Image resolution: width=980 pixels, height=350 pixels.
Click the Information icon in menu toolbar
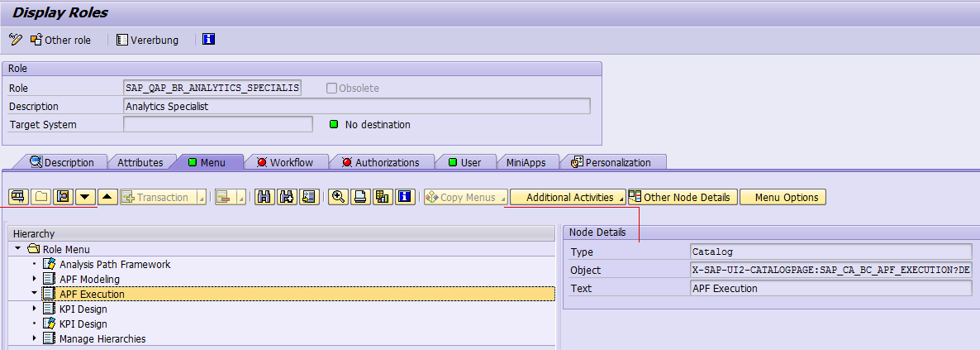(x=405, y=197)
